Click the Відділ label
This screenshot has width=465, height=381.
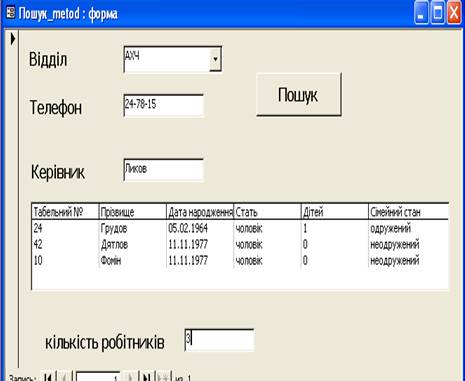click(48, 60)
